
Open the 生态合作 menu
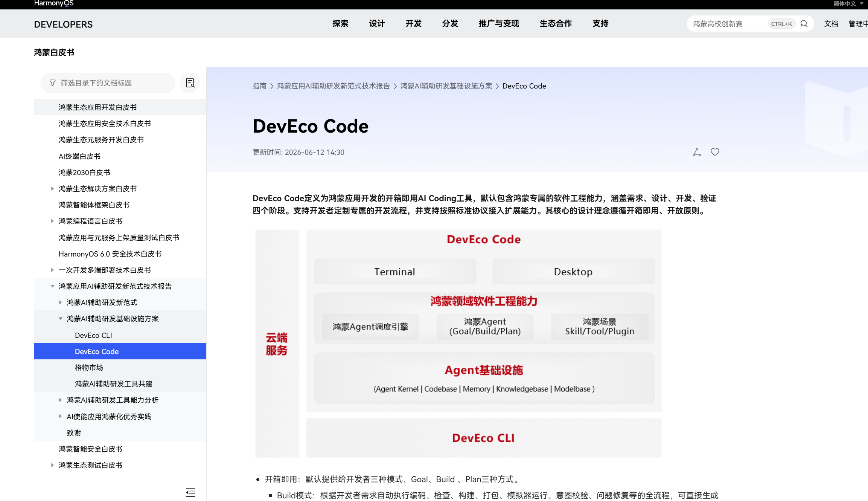556,24
